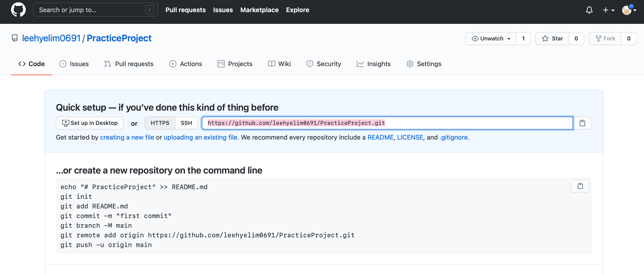Open Marketplace in top navigation

(259, 10)
